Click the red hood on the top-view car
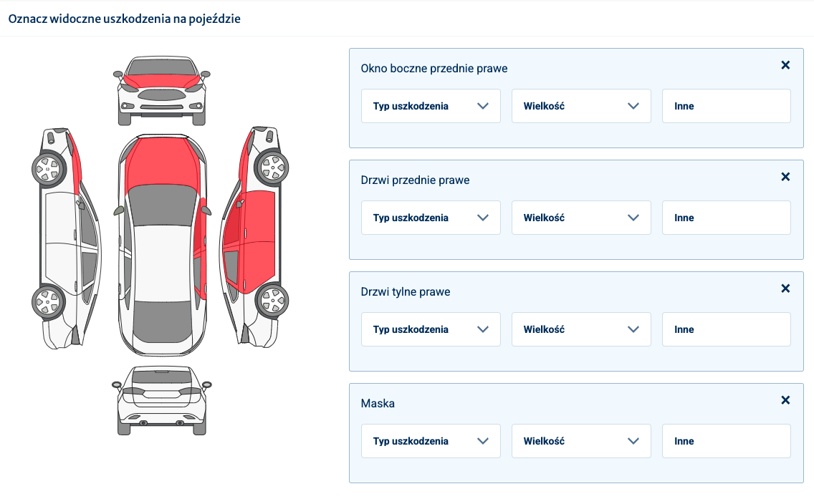The width and height of the screenshot is (814, 504). tap(162, 163)
